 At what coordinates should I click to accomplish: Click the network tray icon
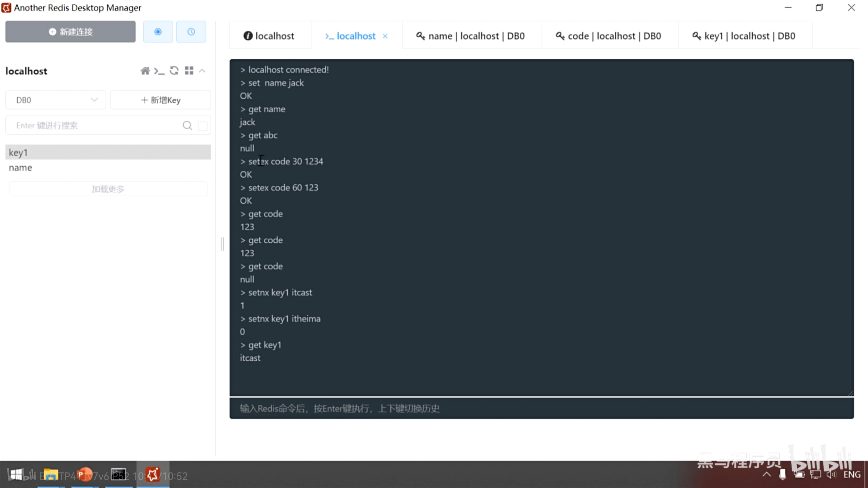815,475
